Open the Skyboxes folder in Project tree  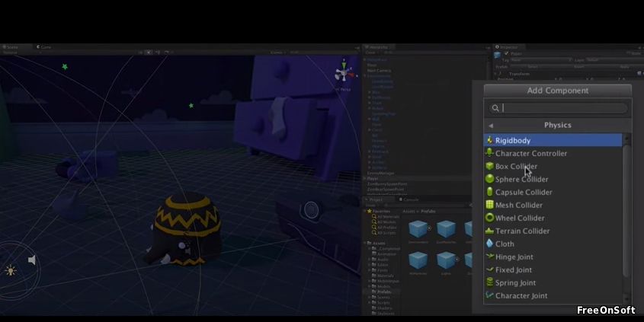coord(385,313)
